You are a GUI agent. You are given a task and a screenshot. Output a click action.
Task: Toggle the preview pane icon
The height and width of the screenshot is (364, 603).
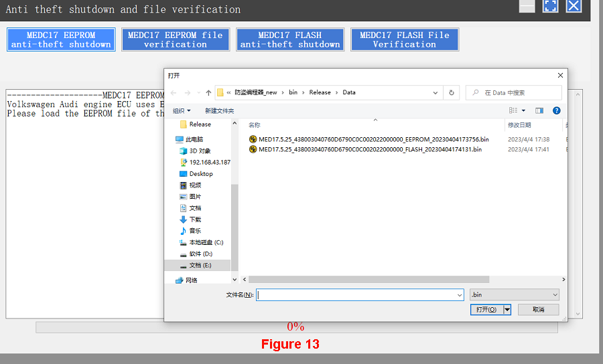click(x=539, y=110)
